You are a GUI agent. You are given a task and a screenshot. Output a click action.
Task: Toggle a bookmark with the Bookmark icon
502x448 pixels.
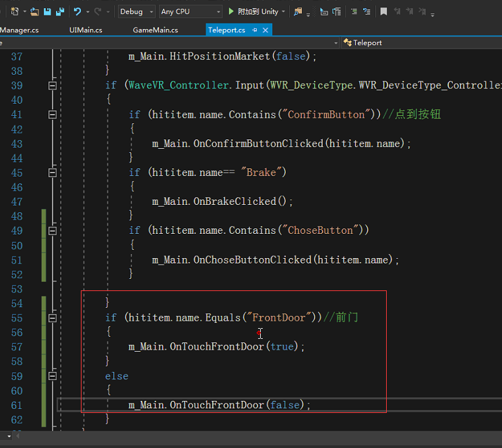point(383,12)
